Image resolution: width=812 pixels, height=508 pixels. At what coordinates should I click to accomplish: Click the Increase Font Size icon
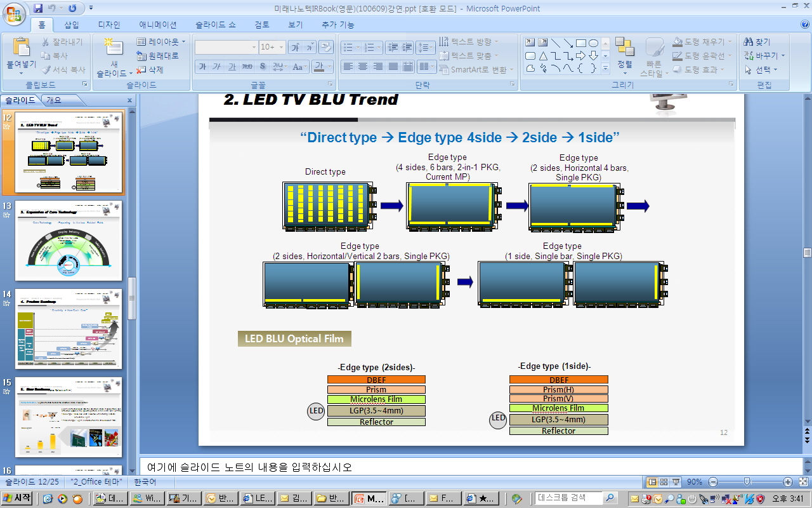pyautogui.click(x=295, y=47)
